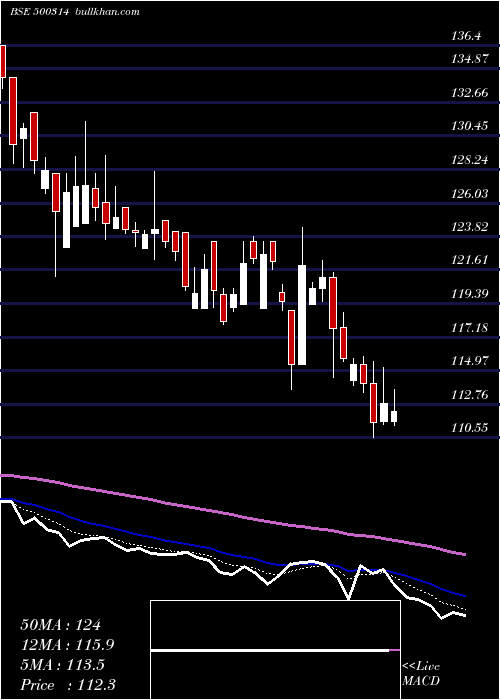Click the 123.82 price level label
This screenshot has width=500, height=700.
[470, 227]
